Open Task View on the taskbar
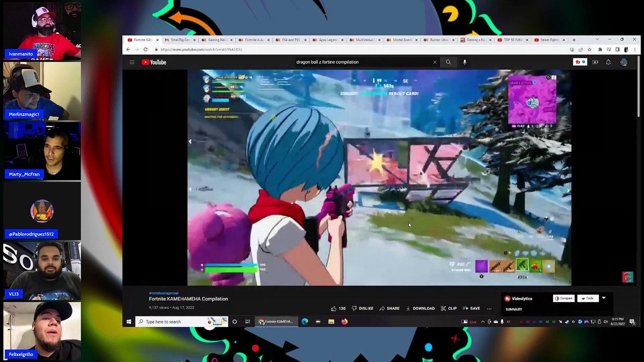 click(x=248, y=322)
